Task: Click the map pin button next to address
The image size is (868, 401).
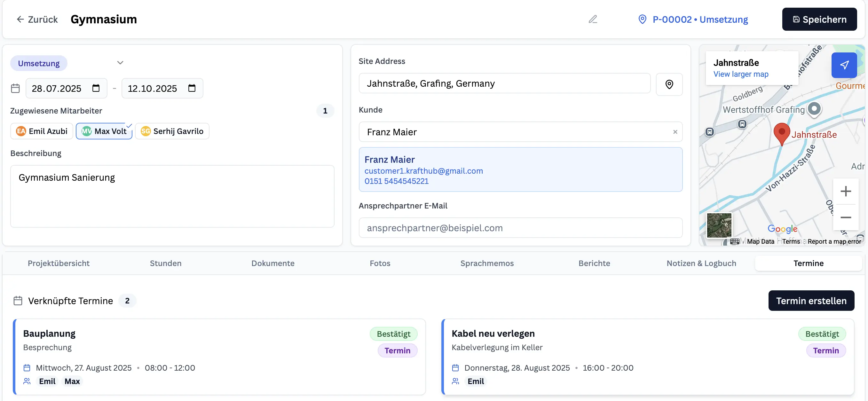Action: click(x=669, y=84)
